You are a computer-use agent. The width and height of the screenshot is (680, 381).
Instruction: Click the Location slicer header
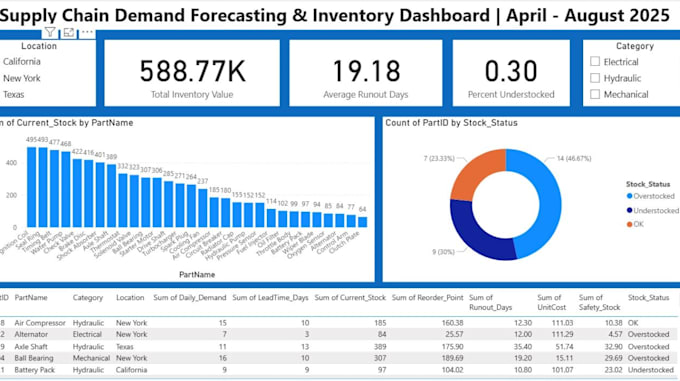(39, 46)
